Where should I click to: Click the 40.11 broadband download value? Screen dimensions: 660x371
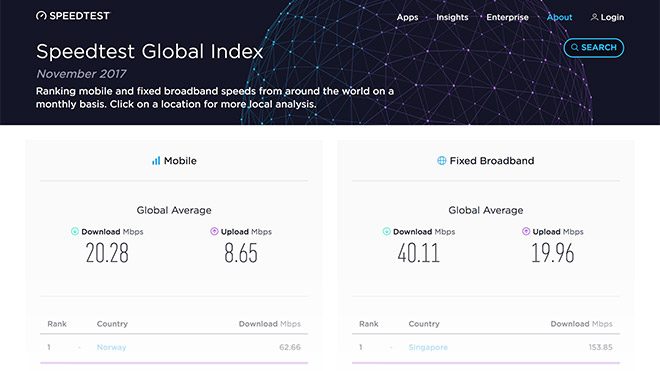pos(419,253)
